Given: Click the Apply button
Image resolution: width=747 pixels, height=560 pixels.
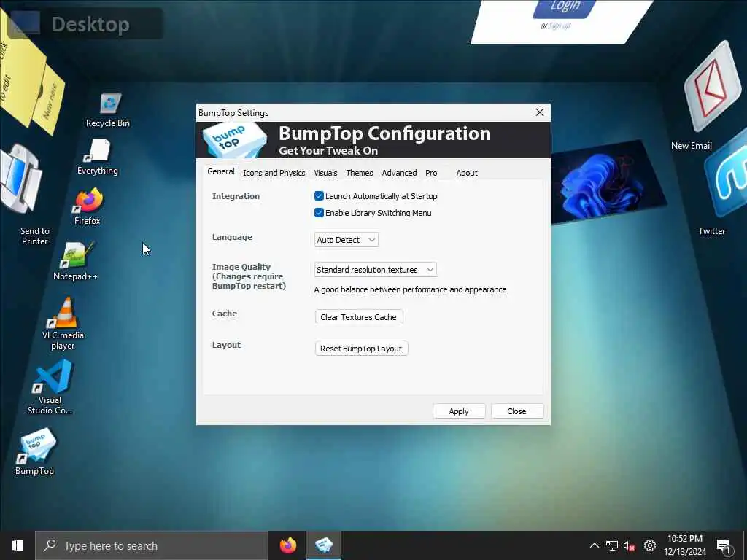Looking at the screenshot, I should tap(459, 411).
